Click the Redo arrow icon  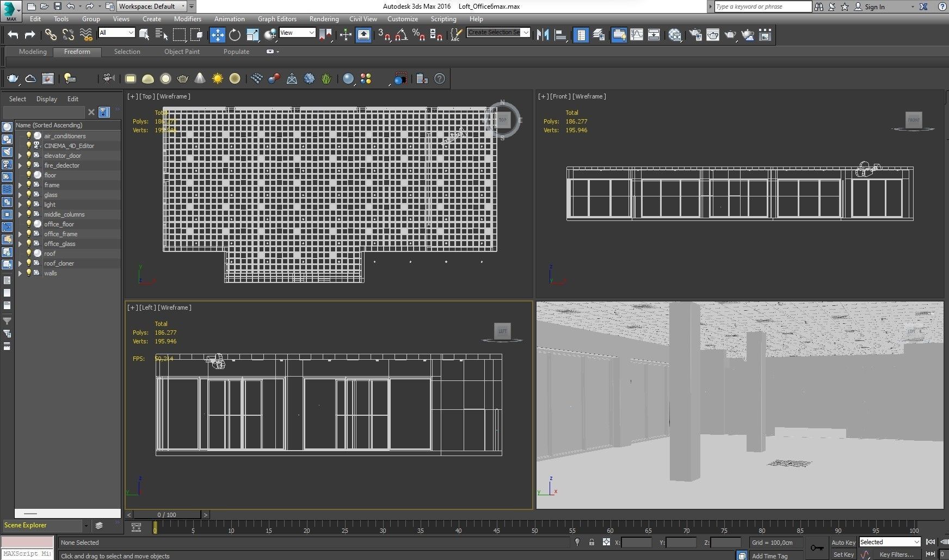click(x=30, y=35)
